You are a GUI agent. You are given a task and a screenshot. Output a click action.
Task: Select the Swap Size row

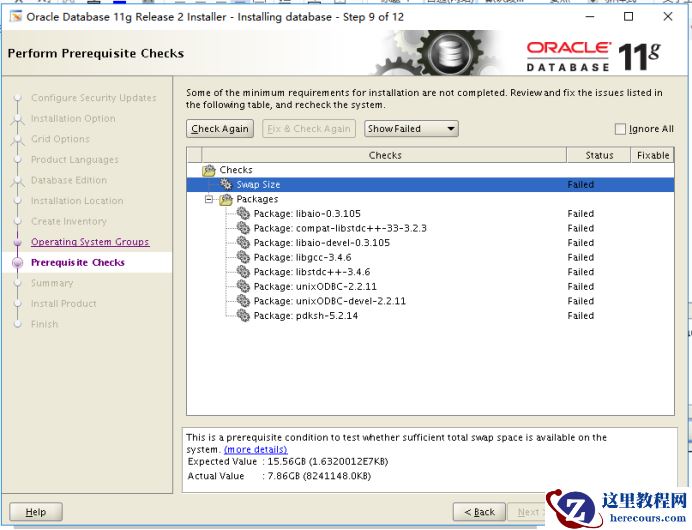430,184
